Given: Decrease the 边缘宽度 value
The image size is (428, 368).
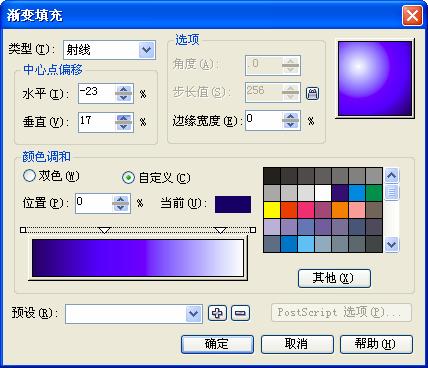Looking at the screenshot, I should pyautogui.click(x=291, y=125).
